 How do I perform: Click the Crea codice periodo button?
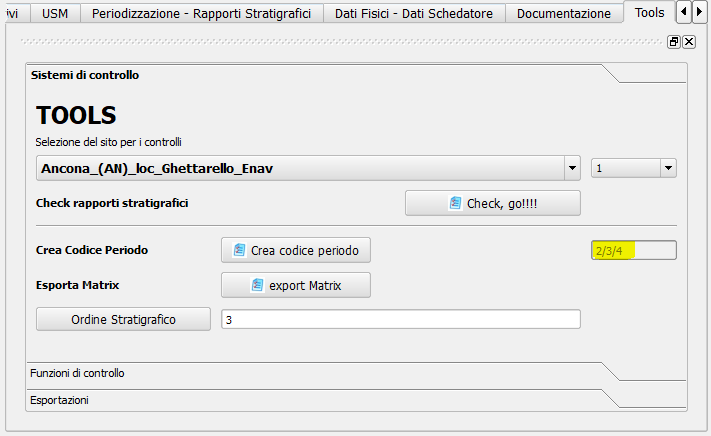pos(296,250)
